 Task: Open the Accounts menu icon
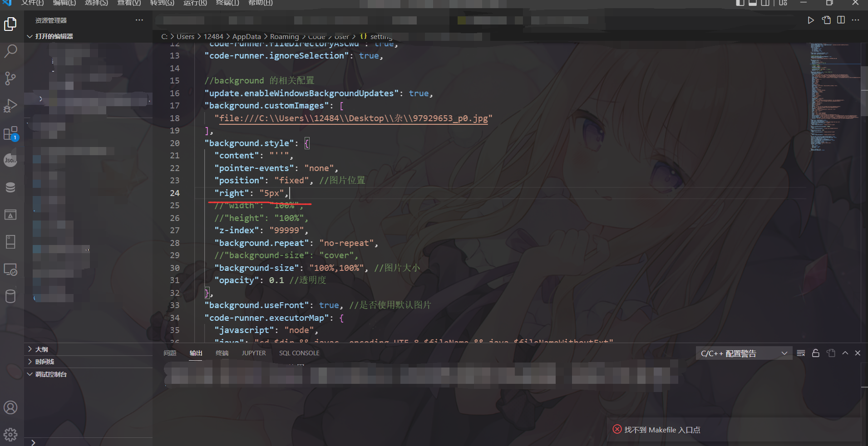(x=10, y=407)
